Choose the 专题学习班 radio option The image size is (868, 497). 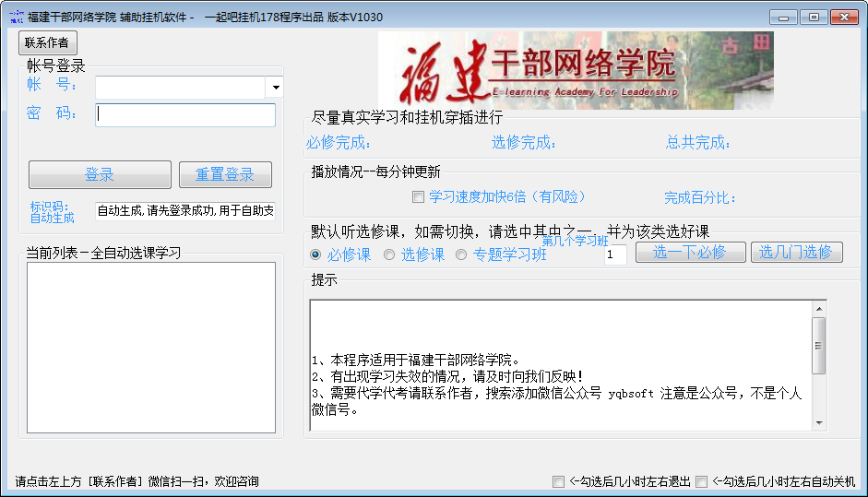pos(461,254)
